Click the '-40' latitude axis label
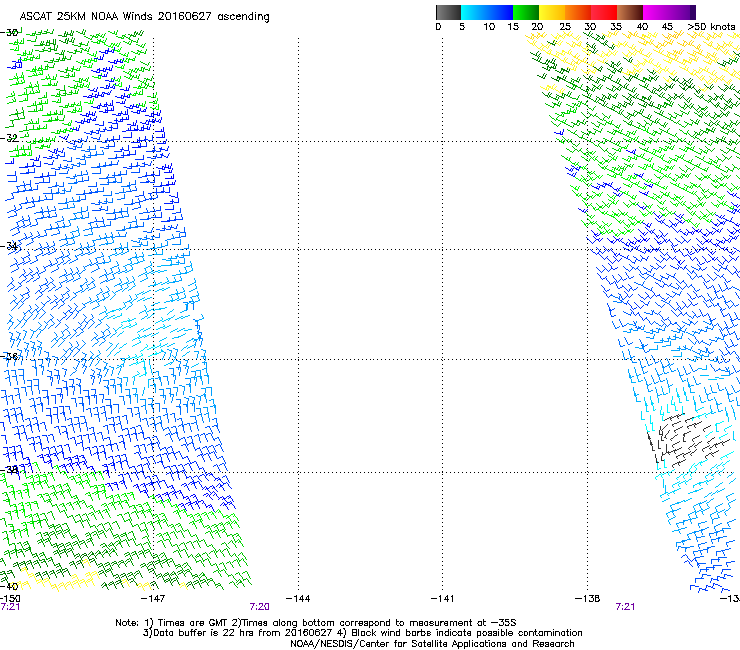The image size is (740, 650). coord(9,586)
